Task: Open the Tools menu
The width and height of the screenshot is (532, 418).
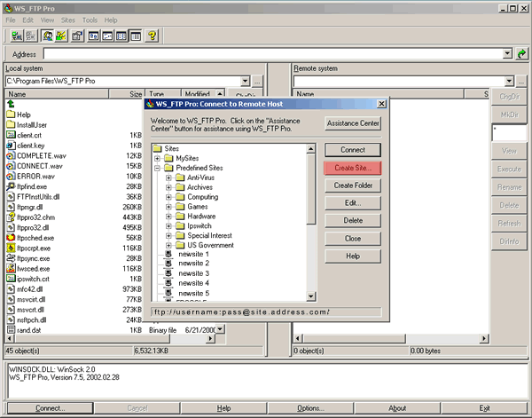Action: pos(90,20)
